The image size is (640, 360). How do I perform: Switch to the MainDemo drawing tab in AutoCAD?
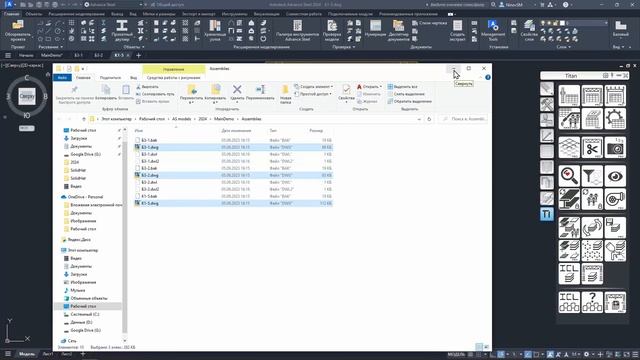[52, 55]
